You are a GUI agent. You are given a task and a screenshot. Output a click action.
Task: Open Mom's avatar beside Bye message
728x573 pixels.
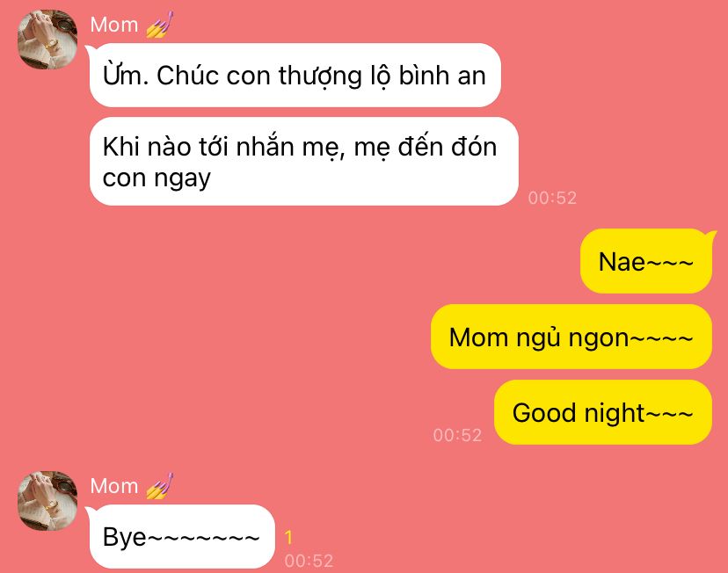pyautogui.click(x=47, y=501)
